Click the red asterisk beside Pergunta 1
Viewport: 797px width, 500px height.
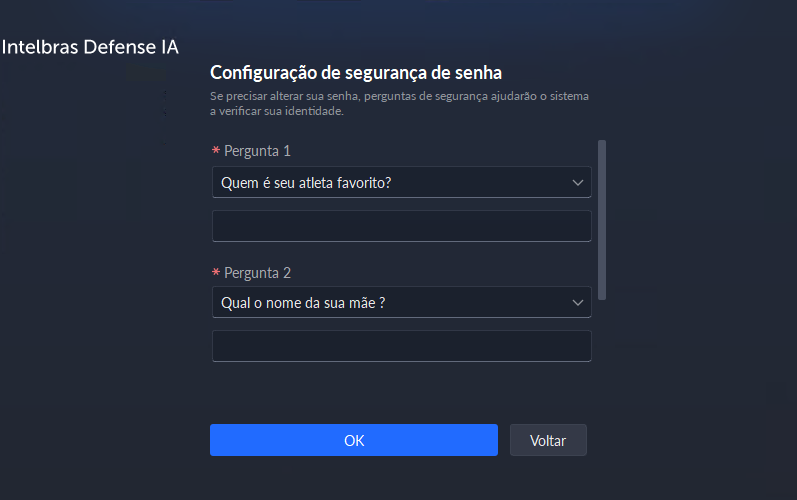tap(216, 152)
